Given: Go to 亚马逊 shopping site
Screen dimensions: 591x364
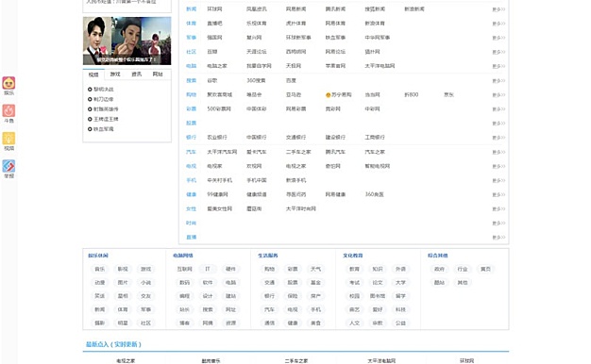Looking at the screenshot, I should pos(294,95).
